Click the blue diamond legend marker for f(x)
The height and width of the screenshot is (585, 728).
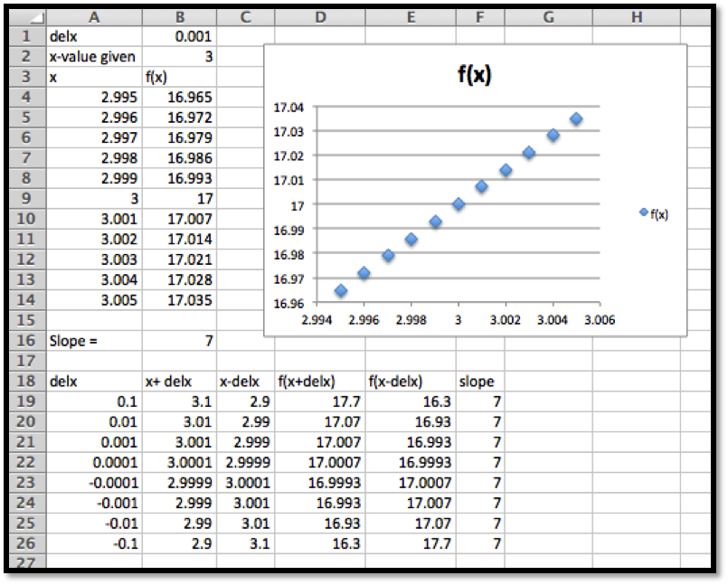643,212
